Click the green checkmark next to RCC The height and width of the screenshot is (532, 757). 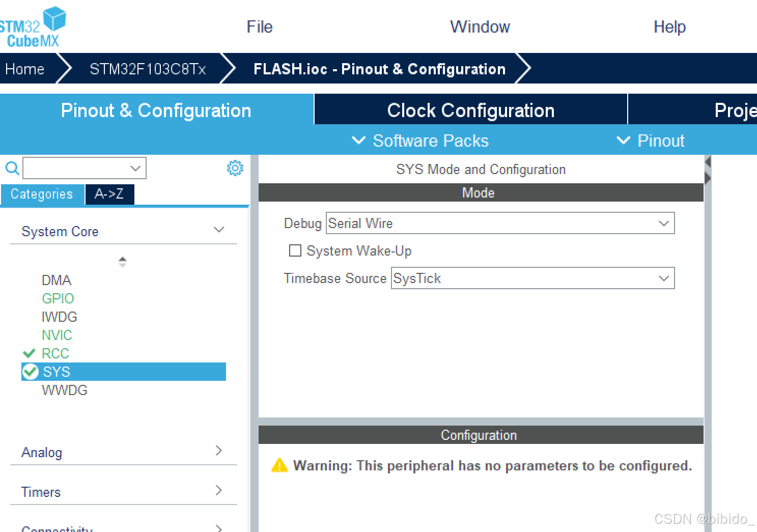point(29,353)
